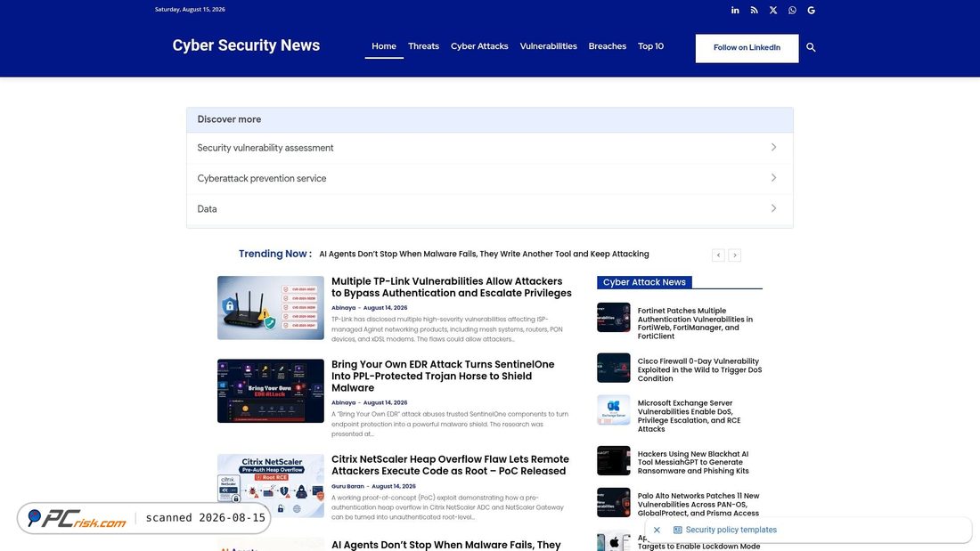980x551 pixels.
Task: Open the trending AI Agents headline
Action: click(x=484, y=255)
